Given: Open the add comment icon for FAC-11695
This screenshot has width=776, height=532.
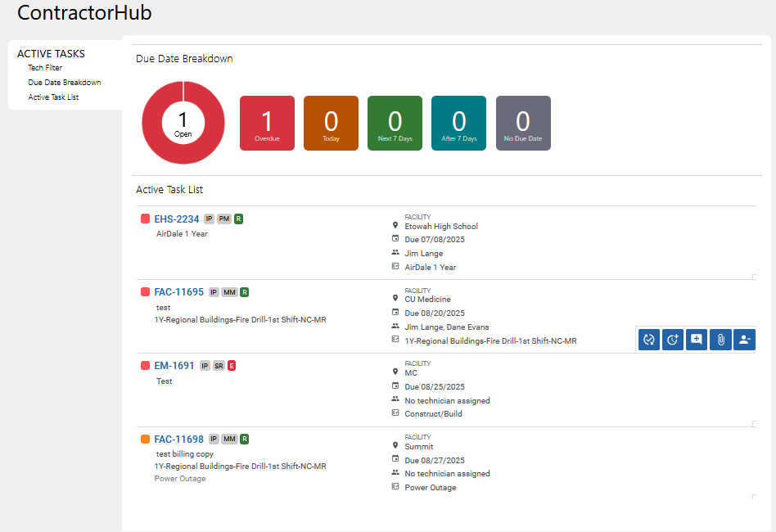Looking at the screenshot, I should coord(696,339).
